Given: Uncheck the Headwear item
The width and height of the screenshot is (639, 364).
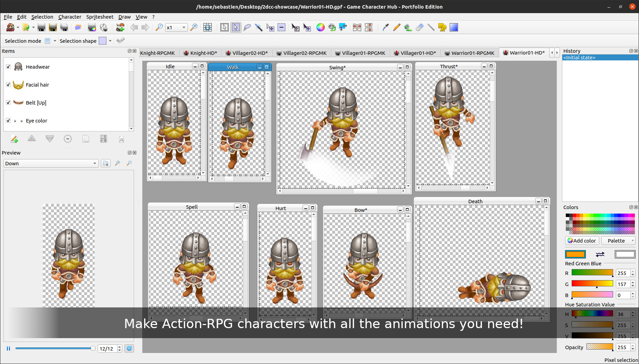Looking at the screenshot, I should (8, 67).
